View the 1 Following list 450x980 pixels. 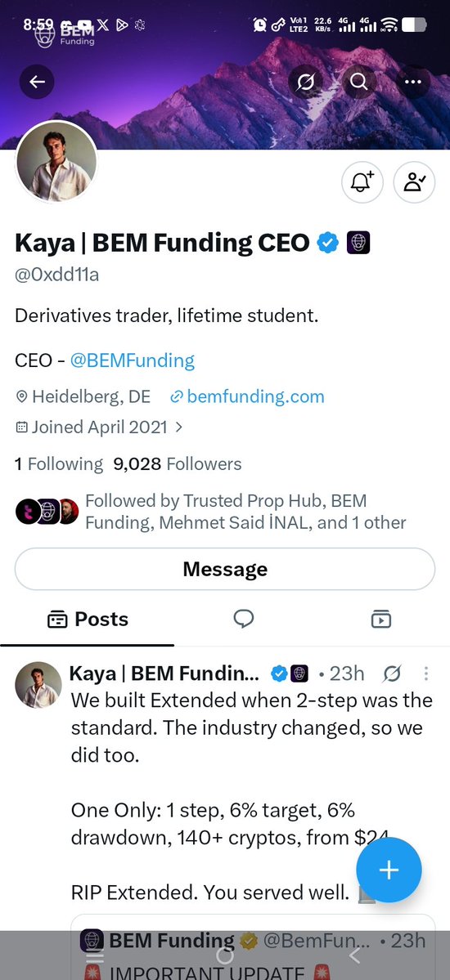click(x=59, y=463)
